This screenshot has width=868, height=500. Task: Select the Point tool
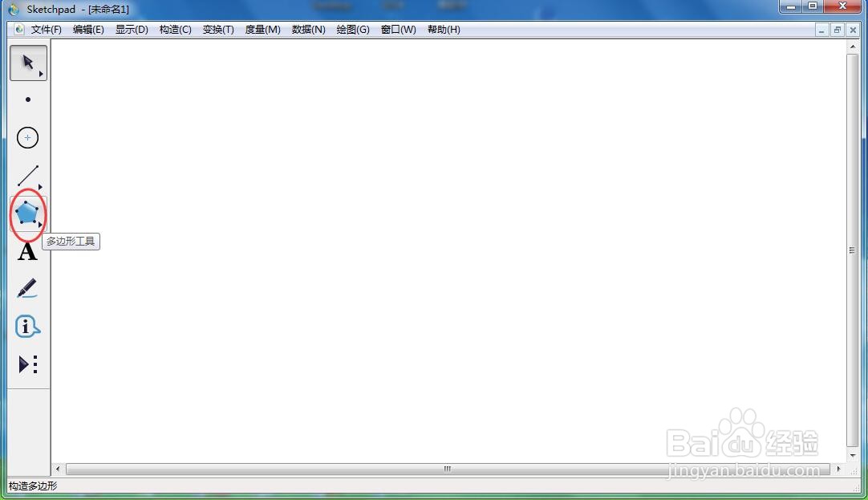28,100
